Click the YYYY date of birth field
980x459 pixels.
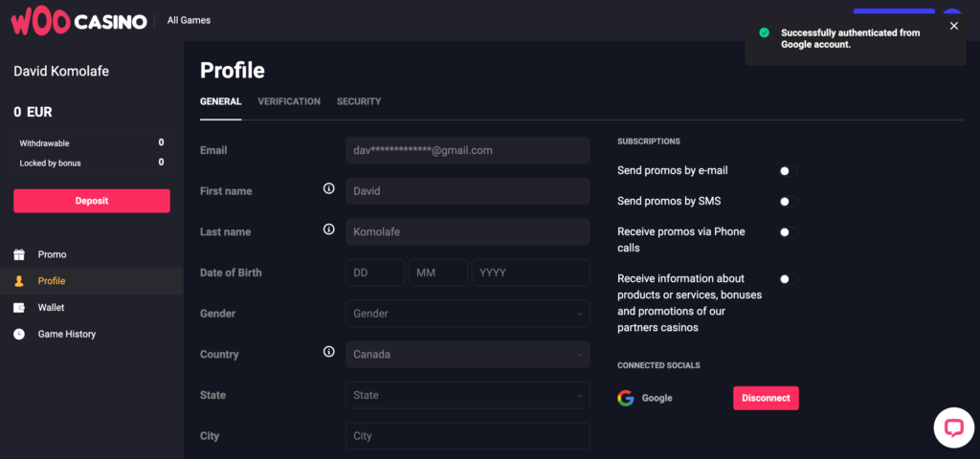pyautogui.click(x=530, y=273)
